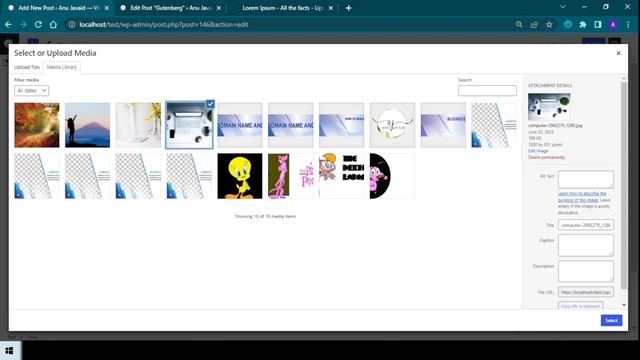This screenshot has width=640, height=360.
Task: Bookmark this page with the star icon
Action: coord(549,24)
